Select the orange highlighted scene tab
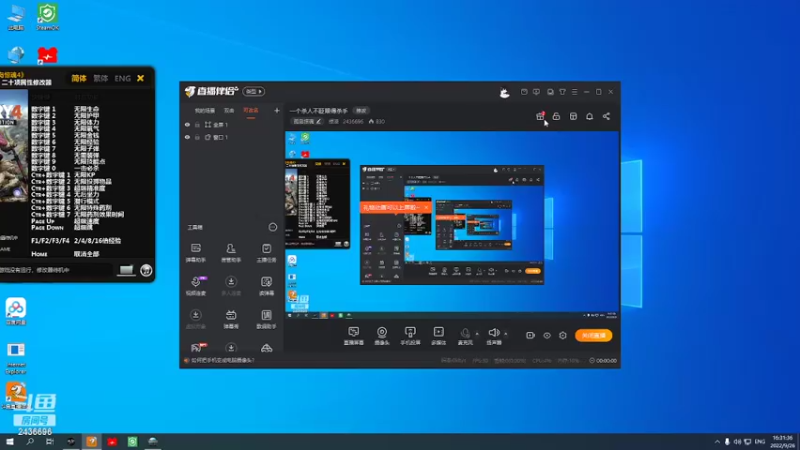The width and height of the screenshot is (800, 450). pos(251,111)
